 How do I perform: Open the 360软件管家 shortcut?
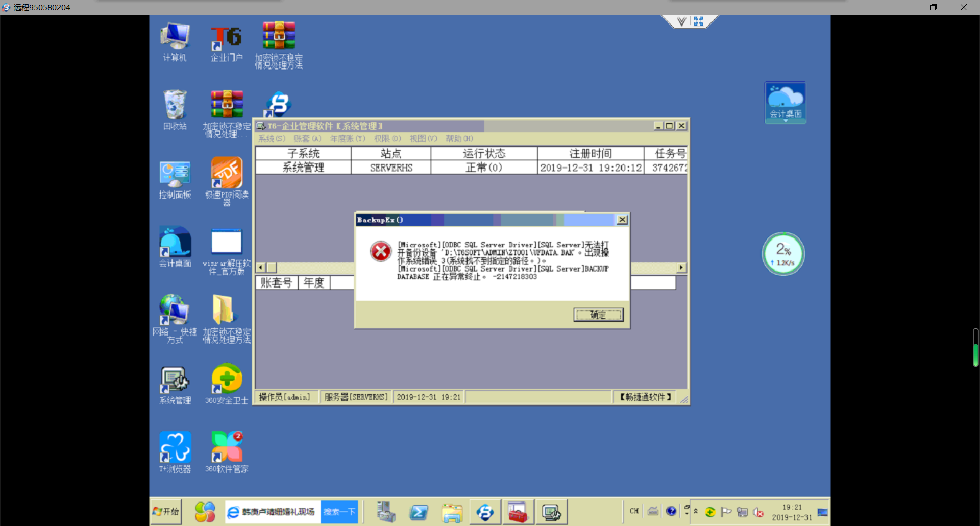227,452
